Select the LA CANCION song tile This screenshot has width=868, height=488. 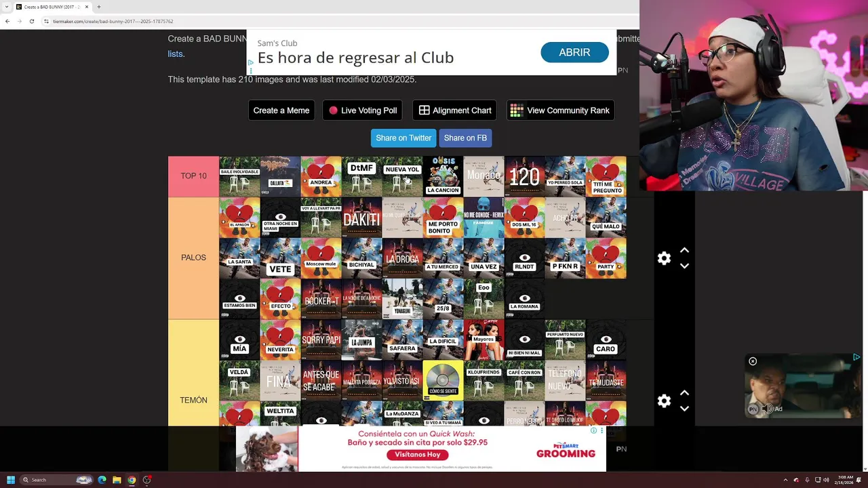(x=443, y=176)
